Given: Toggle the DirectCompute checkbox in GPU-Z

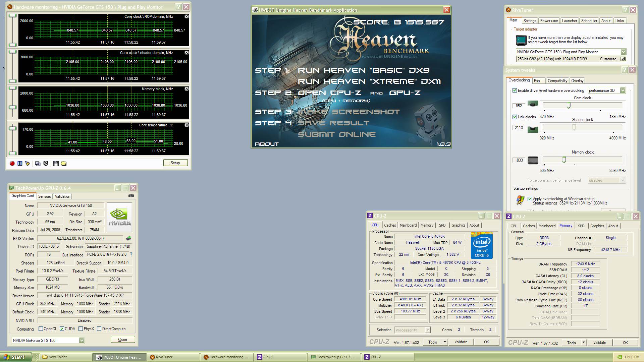Looking at the screenshot, I should click(99, 329).
